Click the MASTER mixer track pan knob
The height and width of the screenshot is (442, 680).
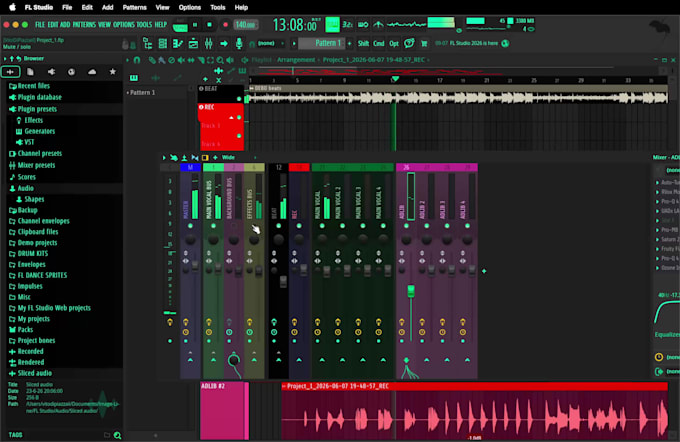[x=190, y=239]
